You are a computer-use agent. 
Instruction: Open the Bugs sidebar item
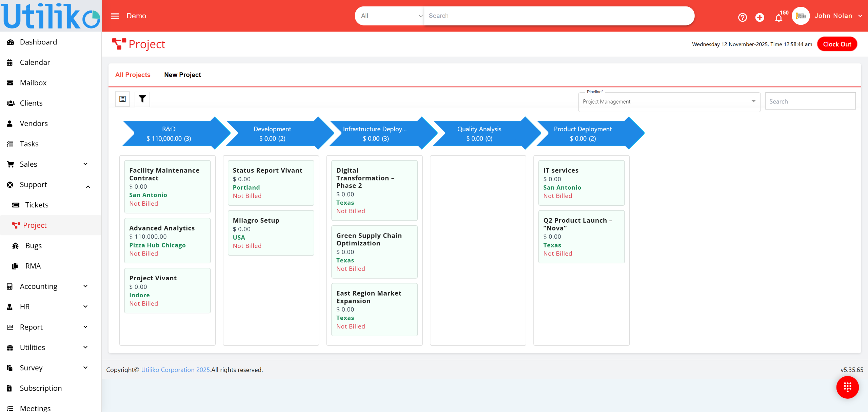(x=33, y=246)
